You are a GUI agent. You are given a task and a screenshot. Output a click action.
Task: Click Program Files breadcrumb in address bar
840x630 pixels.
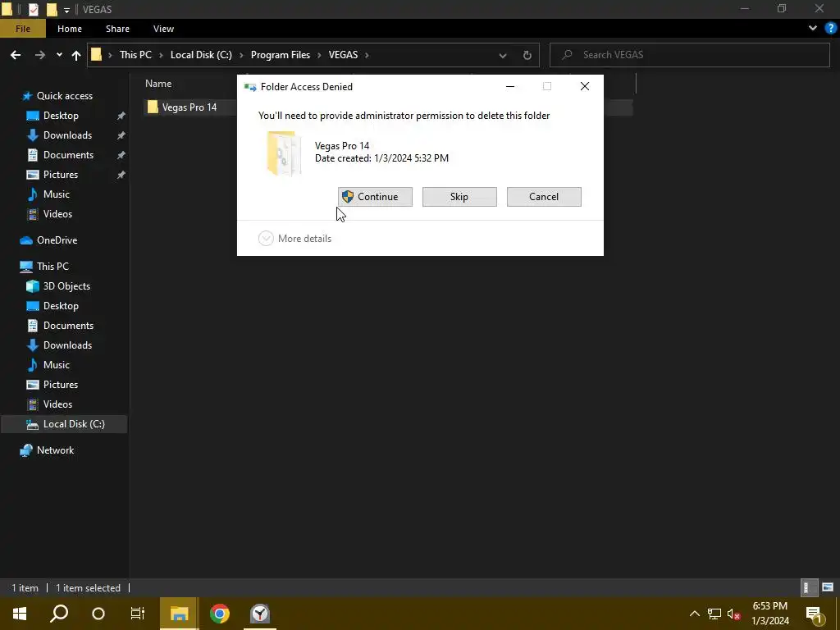pyautogui.click(x=281, y=55)
